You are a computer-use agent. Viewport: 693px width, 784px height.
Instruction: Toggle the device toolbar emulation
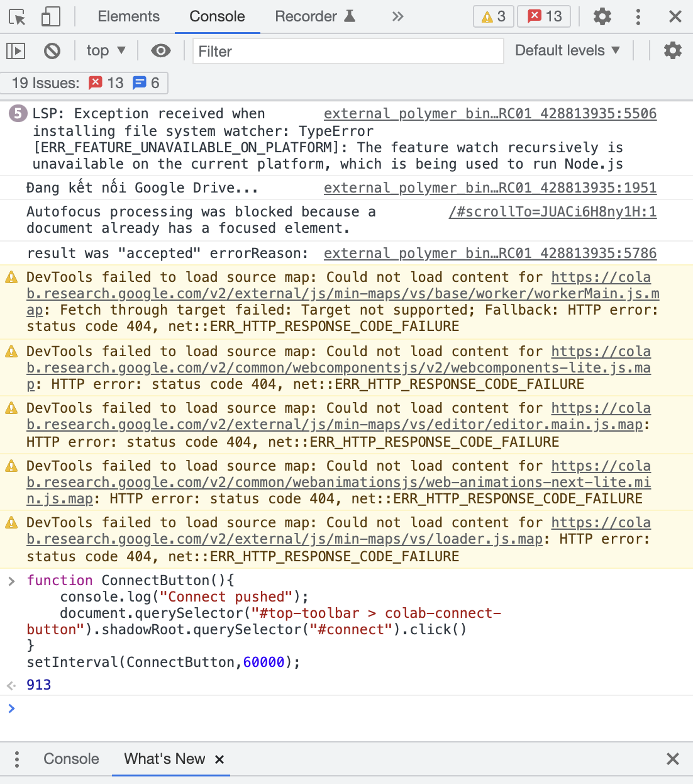tap(52, 16)
